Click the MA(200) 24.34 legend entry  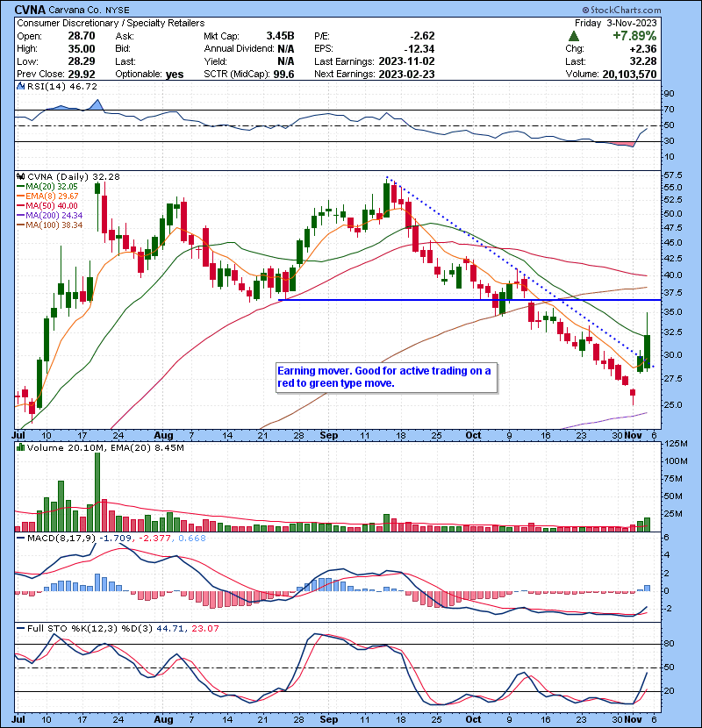50,216
